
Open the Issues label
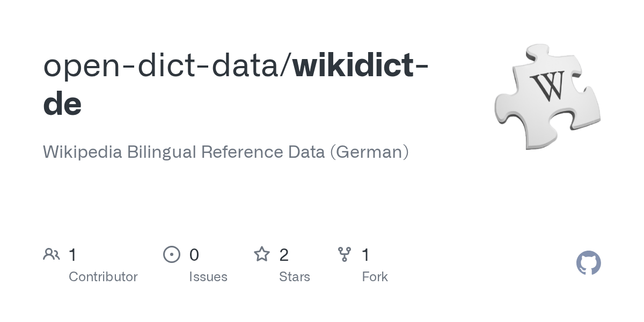[208, 277]
